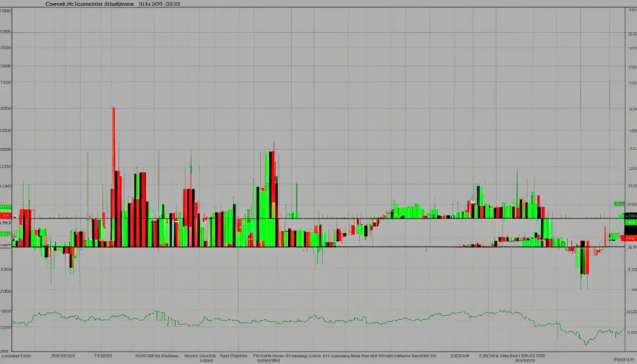Image resolution: width=637 pixels, height=364 pixels.
Task: Select the lowest green tag on left axis
Action: coord(5,234)
